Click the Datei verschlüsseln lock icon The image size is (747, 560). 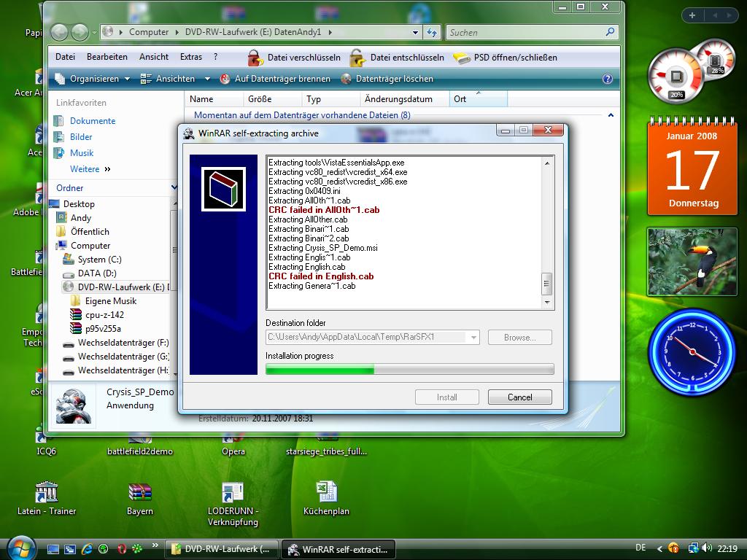coord(255,58)
